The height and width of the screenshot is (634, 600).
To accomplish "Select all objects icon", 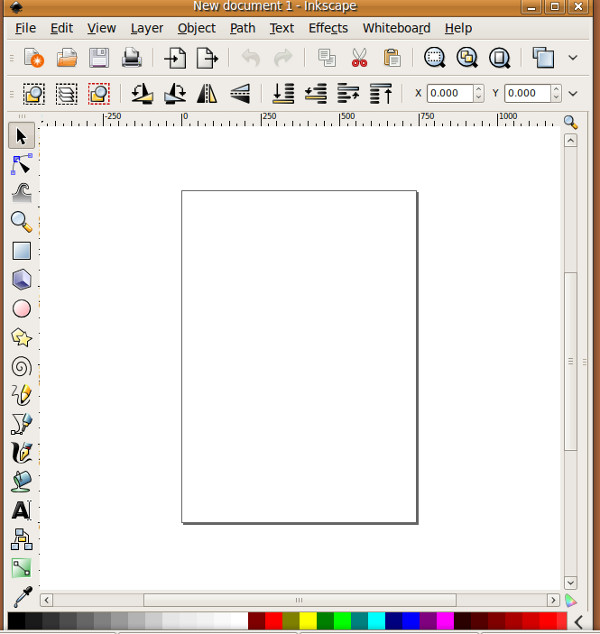I will [x=34, y=94].
